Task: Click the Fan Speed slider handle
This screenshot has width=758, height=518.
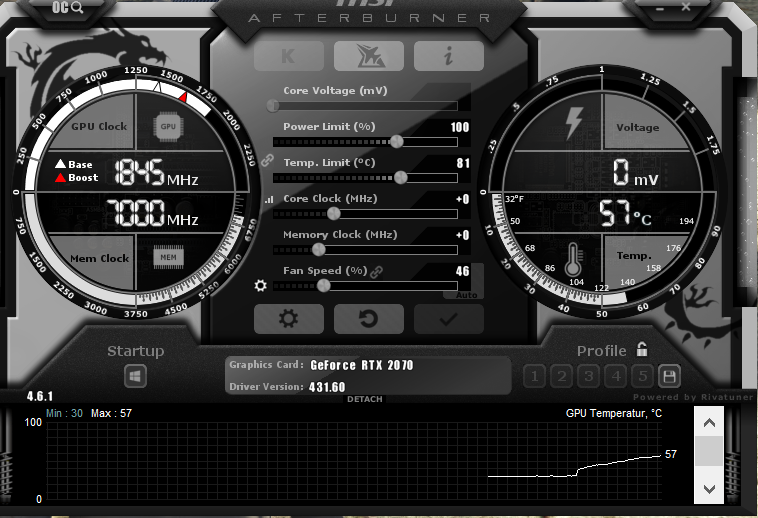Action: [x=323, y=286]
